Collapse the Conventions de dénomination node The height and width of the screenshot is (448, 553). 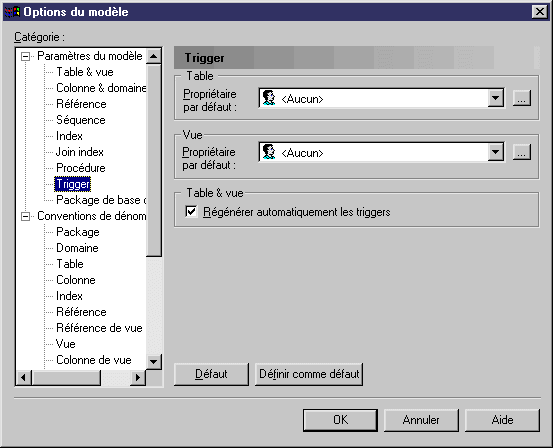(x=25, y=216)
